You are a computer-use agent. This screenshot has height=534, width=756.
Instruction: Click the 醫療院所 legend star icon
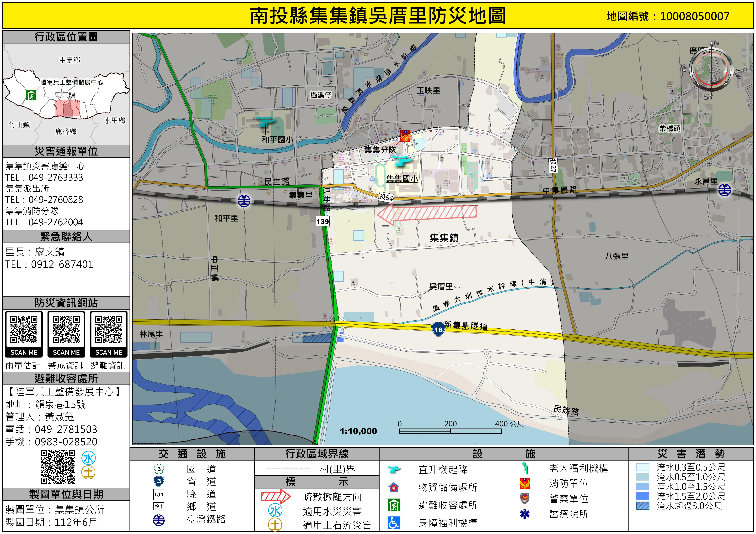(x=525, y=514)
